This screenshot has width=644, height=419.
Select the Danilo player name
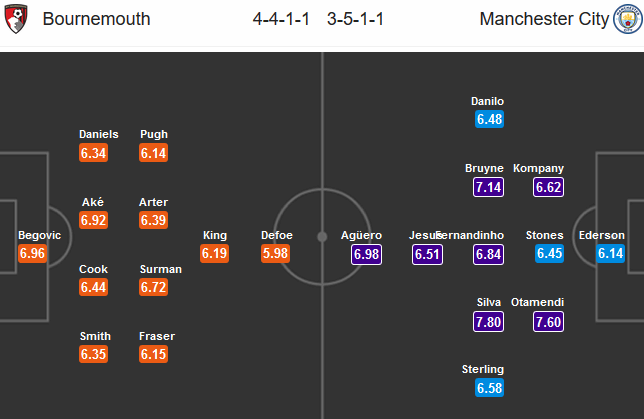click(487, 101)
